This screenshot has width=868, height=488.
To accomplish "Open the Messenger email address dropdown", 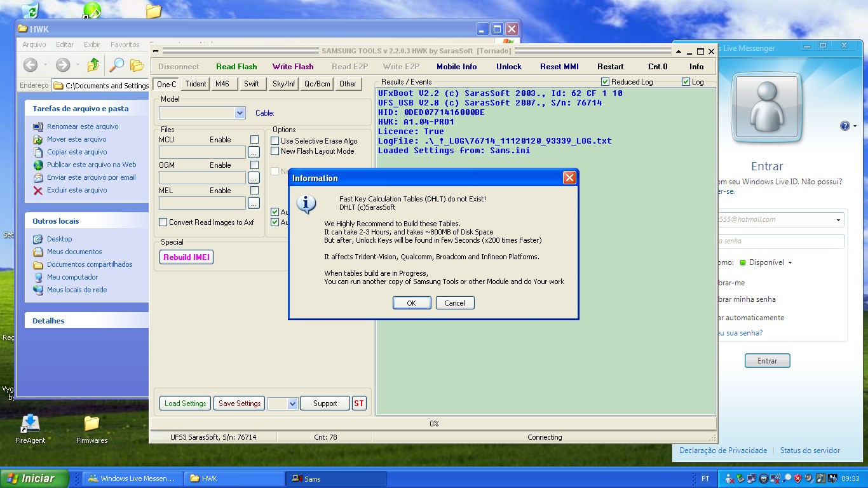I will (x=839, y=220).
